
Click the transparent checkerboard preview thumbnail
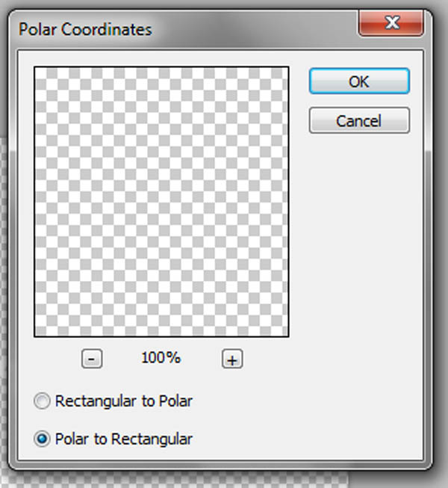[x=161, y=202]
